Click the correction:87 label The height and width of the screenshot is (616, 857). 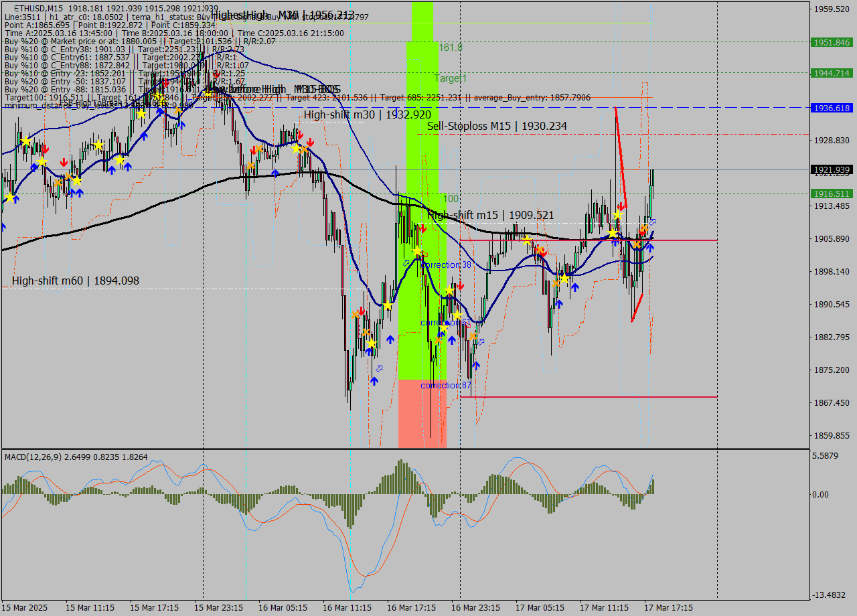(x=445, y=386)
